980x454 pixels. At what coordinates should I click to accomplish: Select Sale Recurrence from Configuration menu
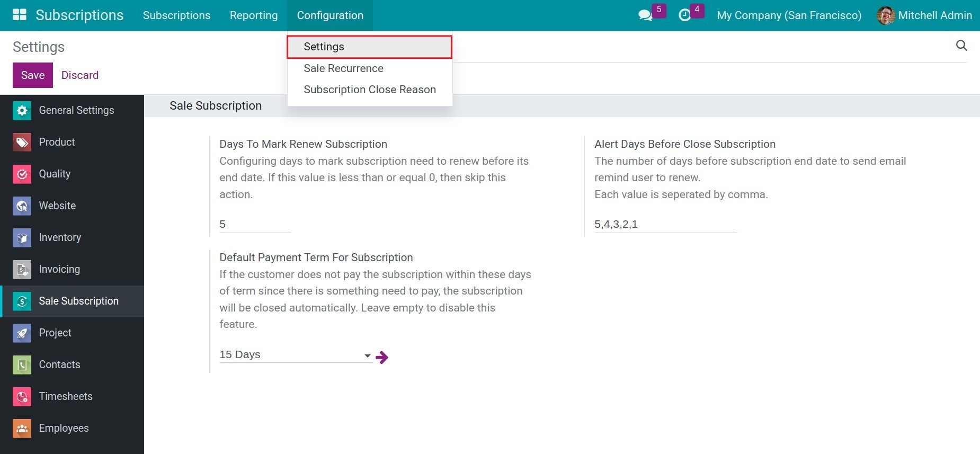[x=343, y=68]
